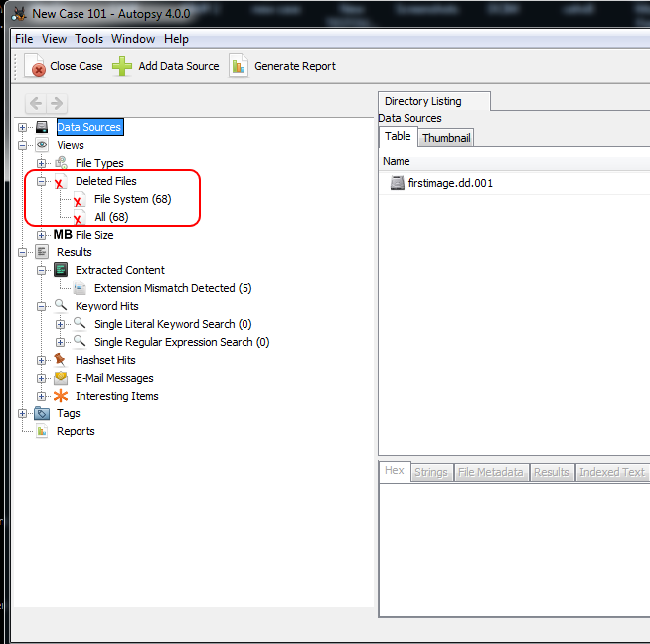Click the Keyword Hits magnifier icon

click(x=61, y=306)
